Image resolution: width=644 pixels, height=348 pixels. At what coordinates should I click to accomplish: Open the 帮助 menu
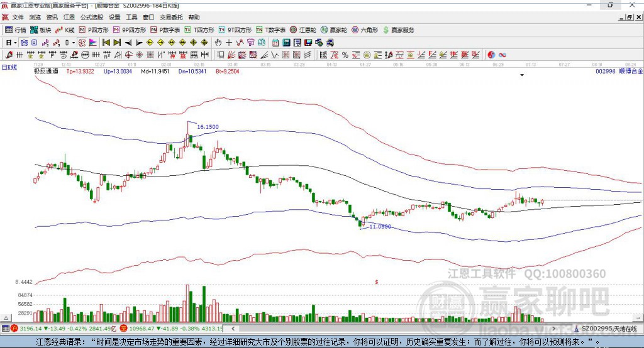click(194, 17)
